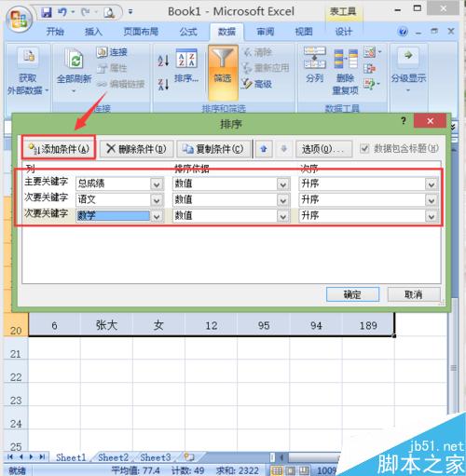Open Connections in the Data ribbon
466x476 pixels.
click(112, 52)
